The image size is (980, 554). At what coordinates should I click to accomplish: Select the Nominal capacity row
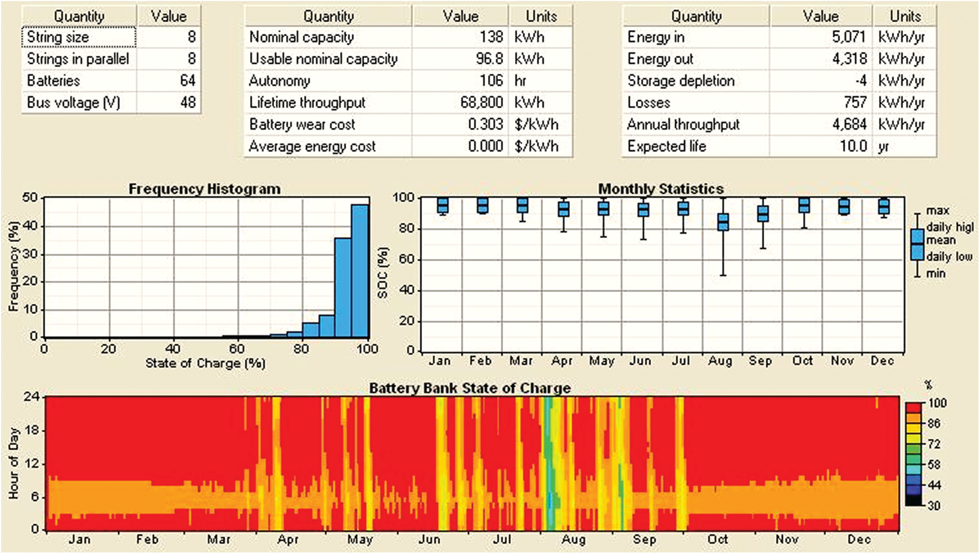(x=301, y=37)
